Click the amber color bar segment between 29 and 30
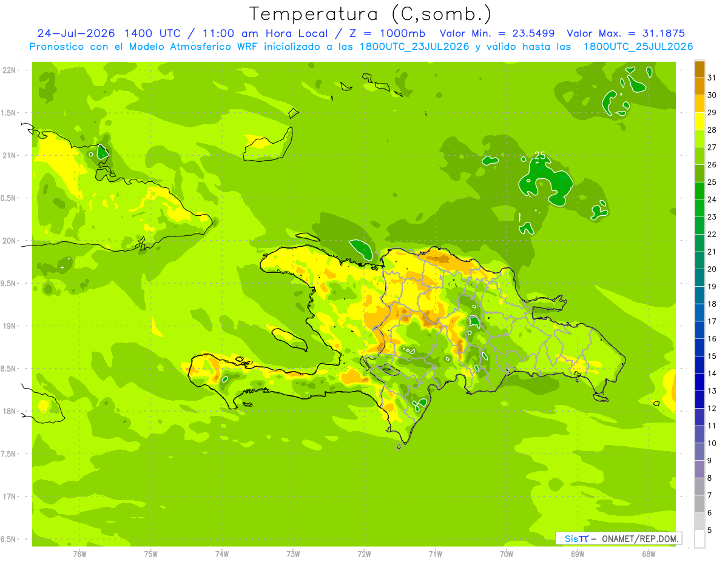The width and height of the screenshot is (728, 562). pyautogui.click(x=699, y=104)
